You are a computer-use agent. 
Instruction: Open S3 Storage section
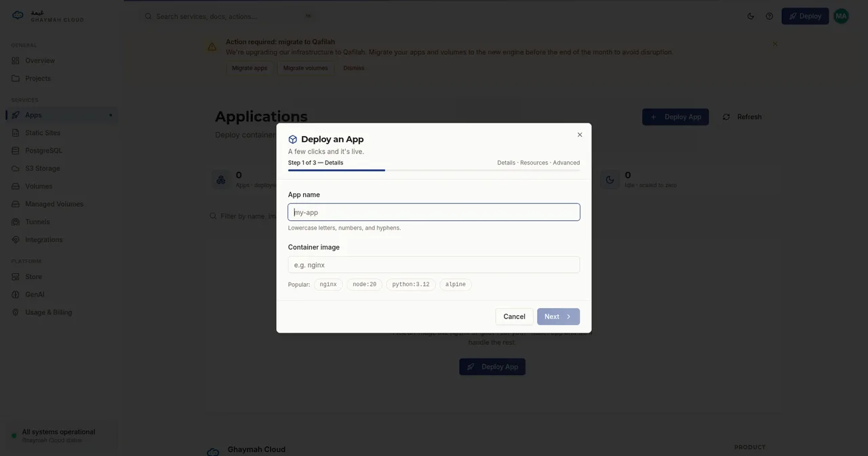pos(62,169)
